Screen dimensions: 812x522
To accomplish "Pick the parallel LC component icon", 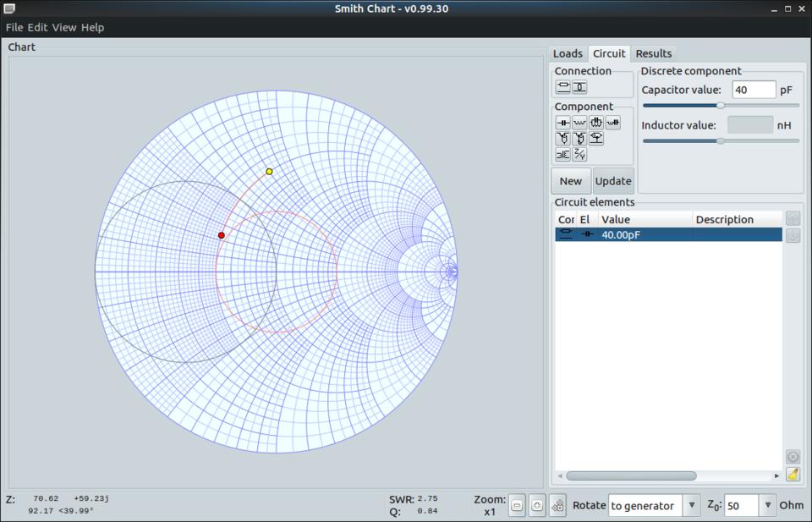I will coord(596,123).
